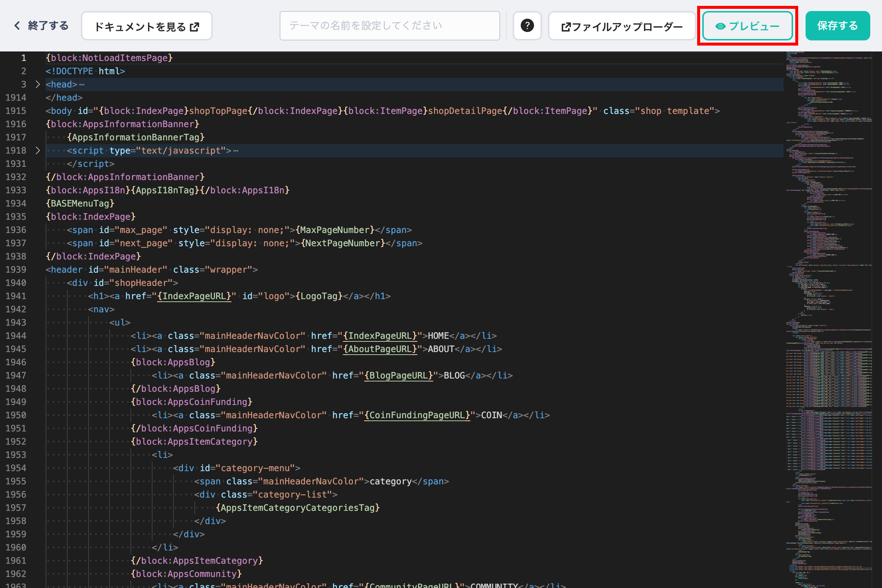Click the div id="shopHeader" line
882x588 pixels.
122,283
